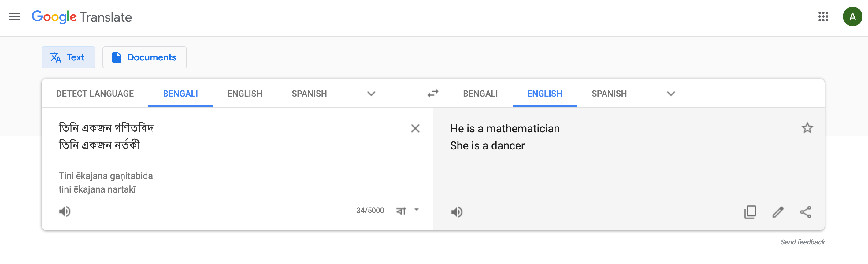Image resolution: width=868 pixels, height=264 pixels.
Task: Save translation with the star
Action: point(807,128)
